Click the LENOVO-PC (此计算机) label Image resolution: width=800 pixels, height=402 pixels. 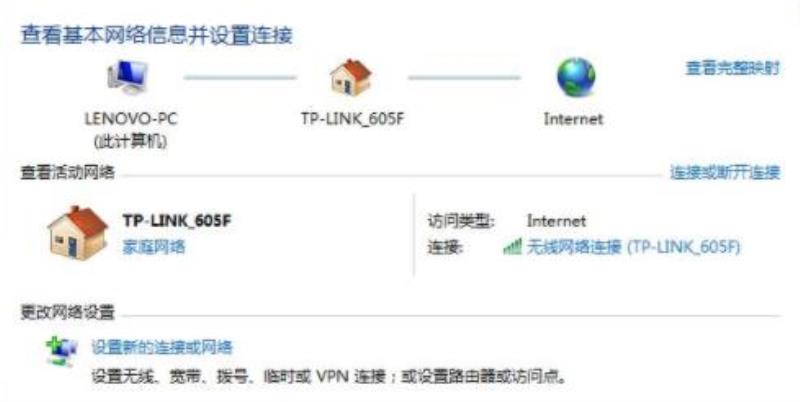click(x=131, y=130)
